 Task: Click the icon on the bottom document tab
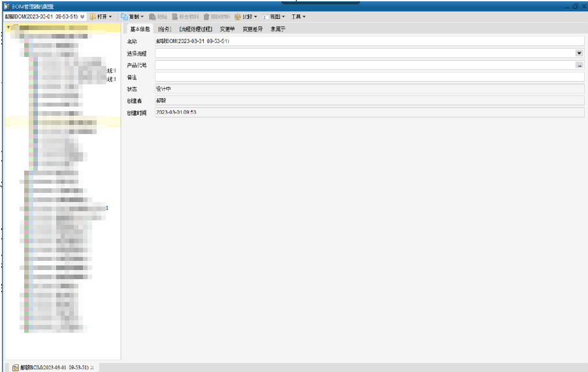click(16, 367)
